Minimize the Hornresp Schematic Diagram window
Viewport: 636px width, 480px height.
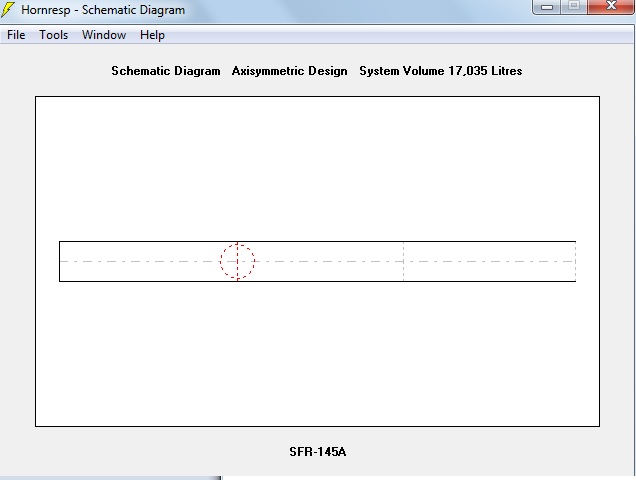point(546,6)
